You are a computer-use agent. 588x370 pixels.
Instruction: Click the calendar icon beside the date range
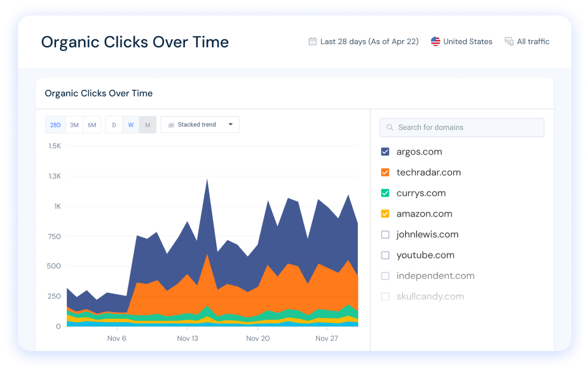point(312,41)
